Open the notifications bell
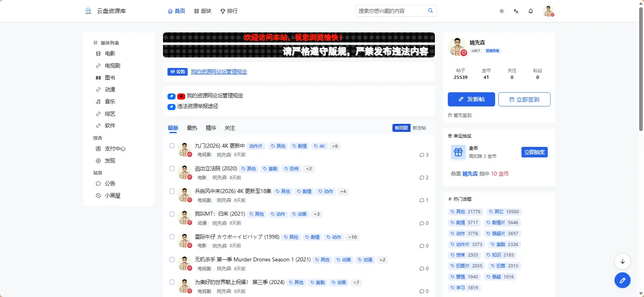Screen dimensions: 644x297 531,11
